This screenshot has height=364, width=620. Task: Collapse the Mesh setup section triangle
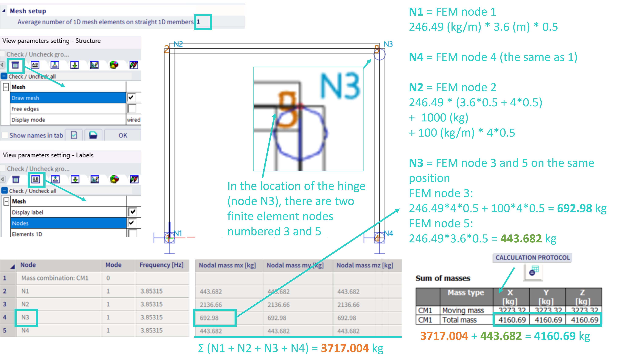pyautogui.click(x=4, y=11)
